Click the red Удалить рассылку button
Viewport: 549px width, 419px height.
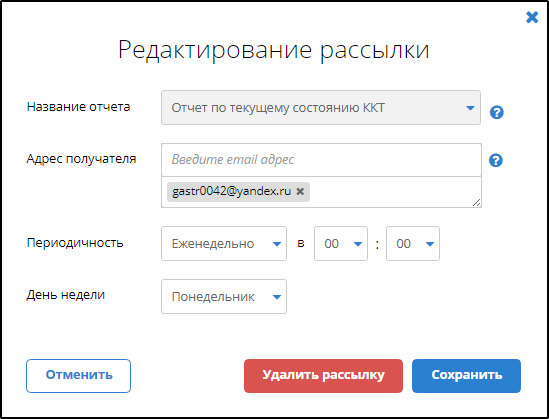pos(323,376)
